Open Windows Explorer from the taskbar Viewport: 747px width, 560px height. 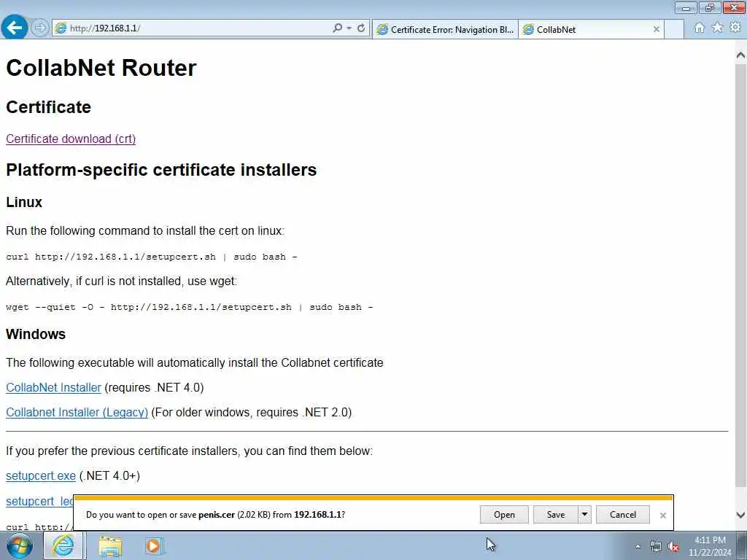pyautogui.click(x=111, y=546)
